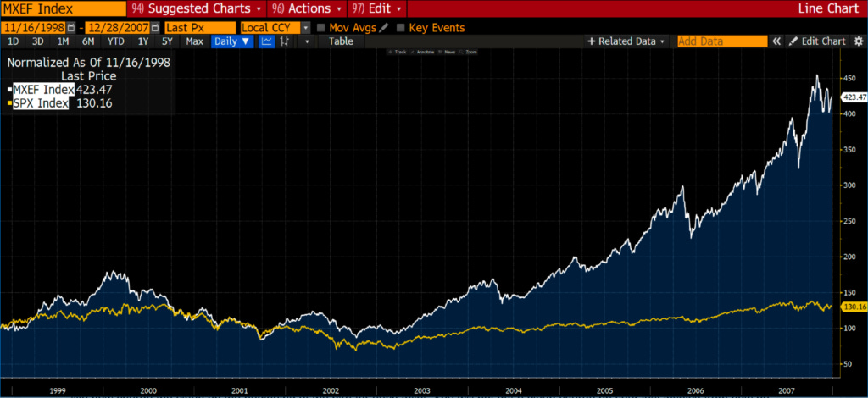Click the yellow SPX Index legend swatch
868x398 pixels.
coord(8,103)
